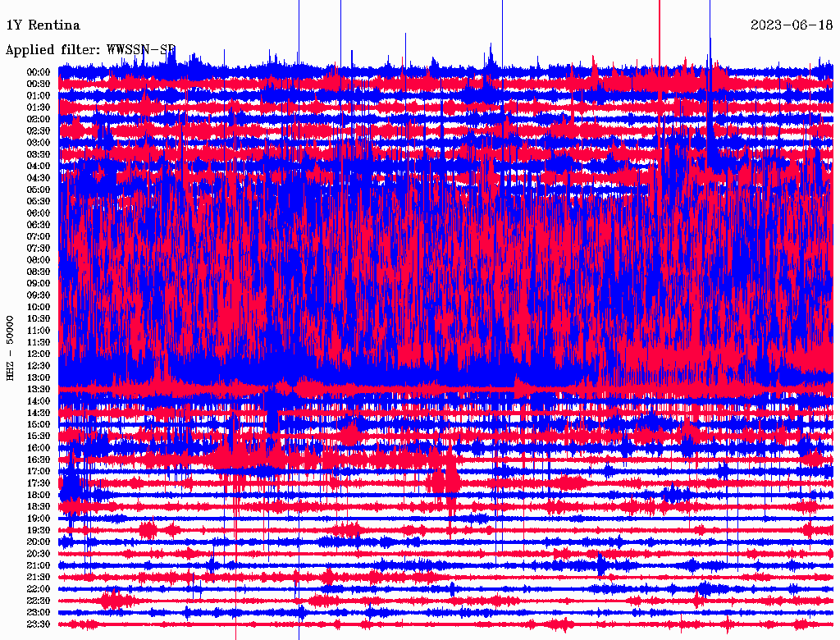Select the 22:00 time label
The image size is (840, 640).
[39, 590]
